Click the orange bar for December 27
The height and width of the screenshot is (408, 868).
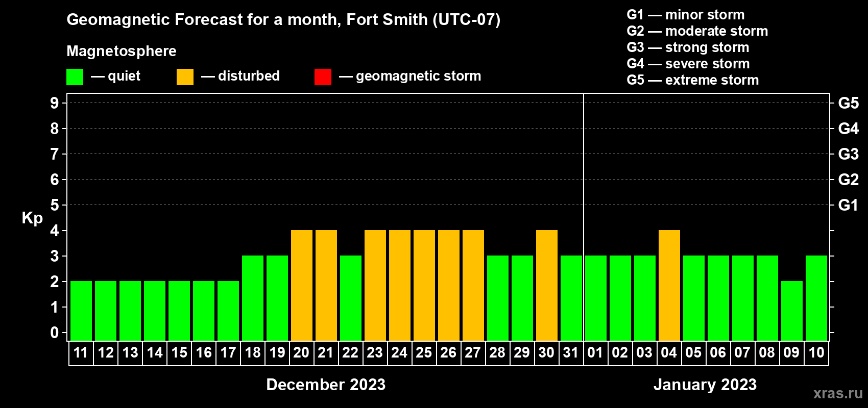(x=473, y=285)
